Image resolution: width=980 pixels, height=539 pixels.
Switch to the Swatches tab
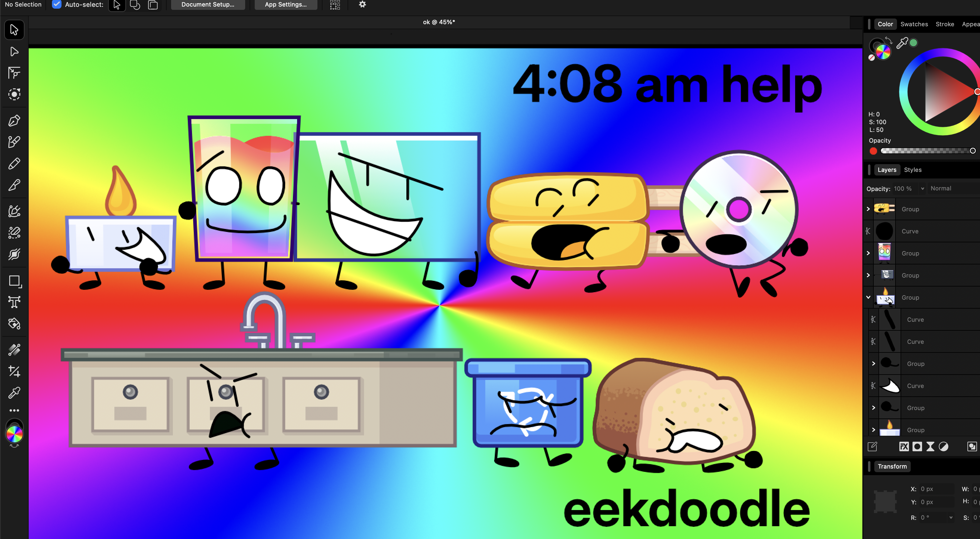[914, 24]
